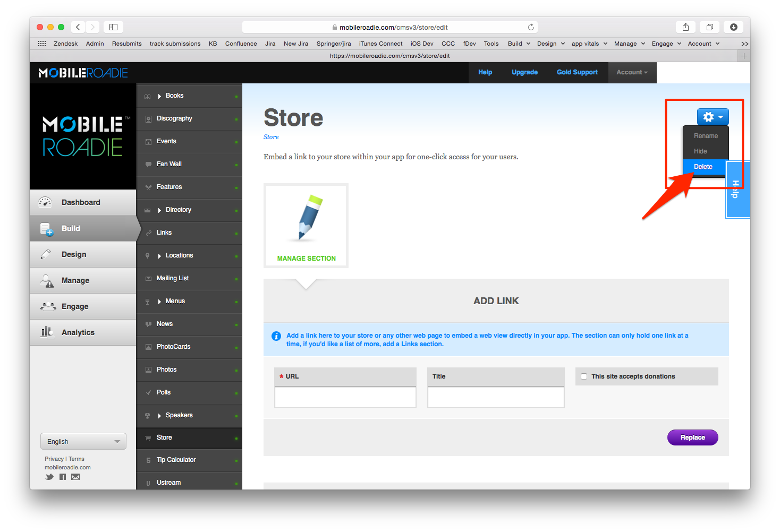The width and height of the screenshot is (780, 532).
Task: Click Safari's share icon
Action: pyautogui.click(x=685, y=27)
